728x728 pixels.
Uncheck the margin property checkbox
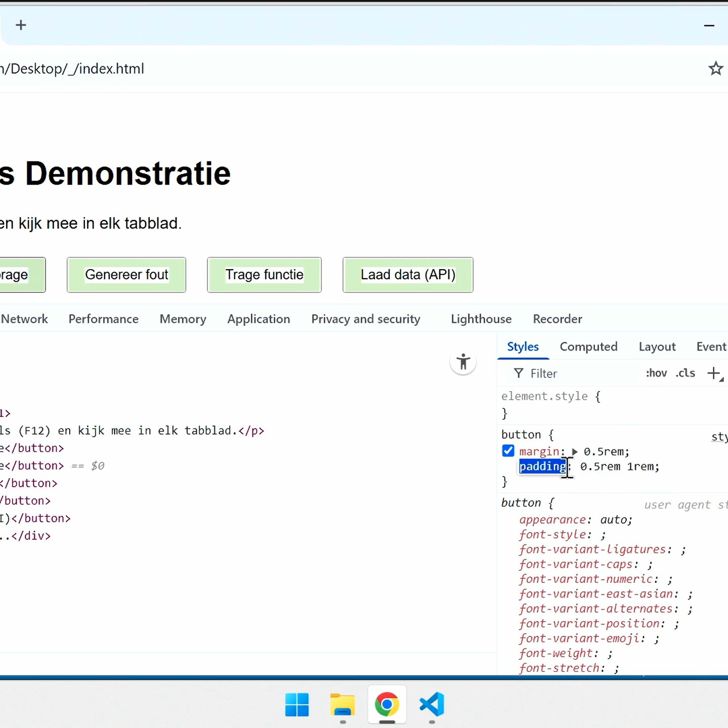click(x=508, y=451)
